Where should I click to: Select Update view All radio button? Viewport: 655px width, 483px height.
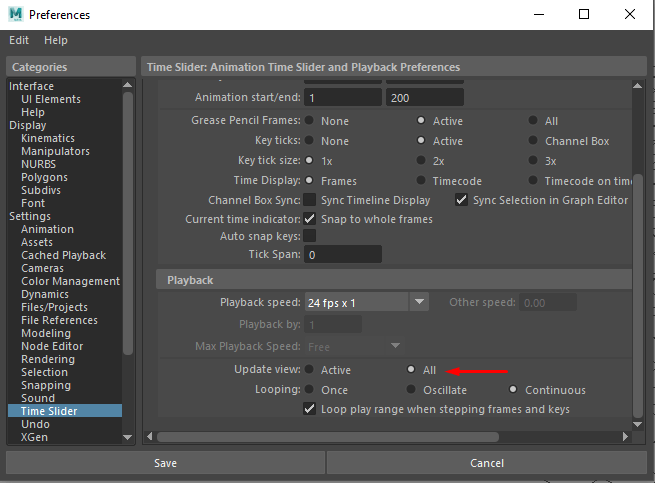click(410, 370)
